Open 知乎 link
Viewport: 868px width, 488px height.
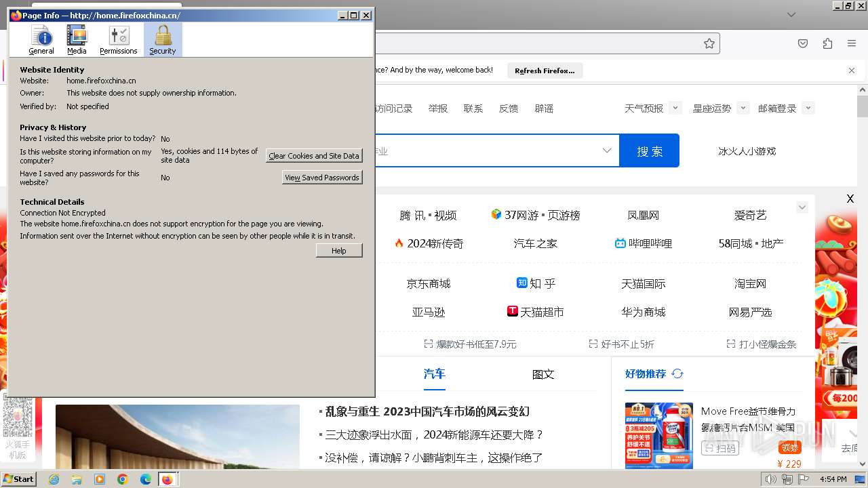(536, 283)
